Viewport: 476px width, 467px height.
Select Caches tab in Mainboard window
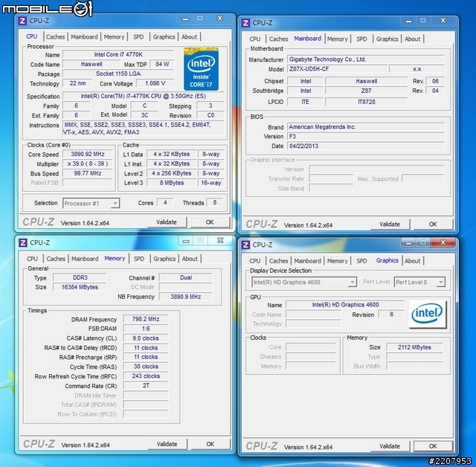[x=278, y=39]
